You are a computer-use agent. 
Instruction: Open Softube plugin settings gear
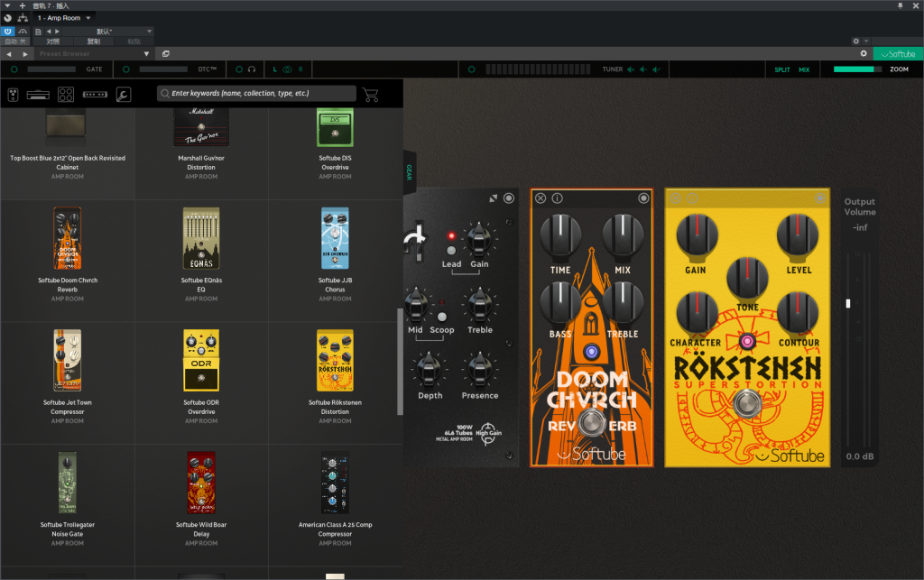pyautogui.click(x=864, y=53)
